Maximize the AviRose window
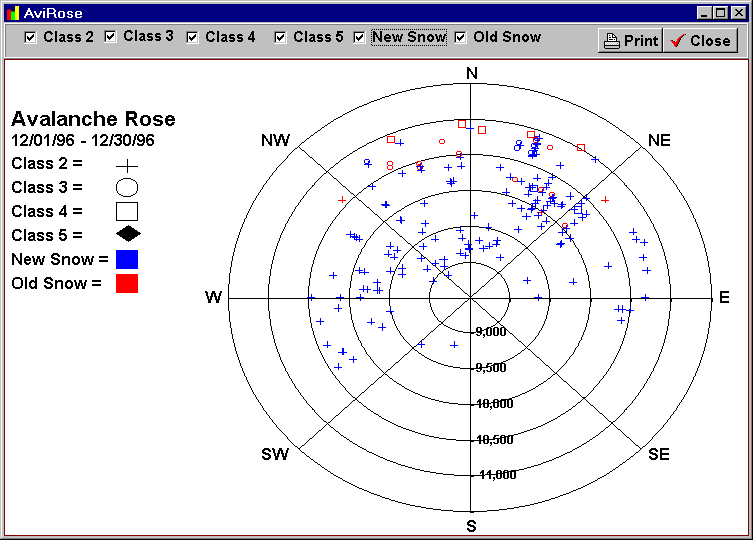This screenshot has width=753, height=540. (720, 13)
